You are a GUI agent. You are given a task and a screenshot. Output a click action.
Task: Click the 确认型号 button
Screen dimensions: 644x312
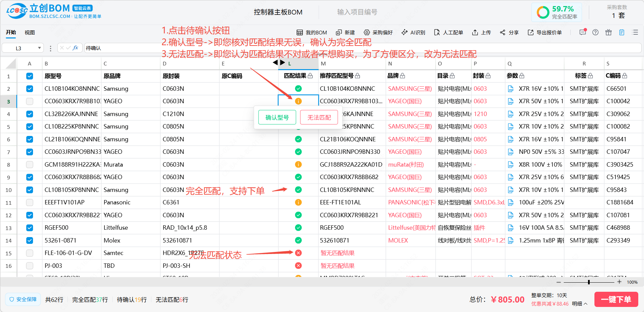277,117
